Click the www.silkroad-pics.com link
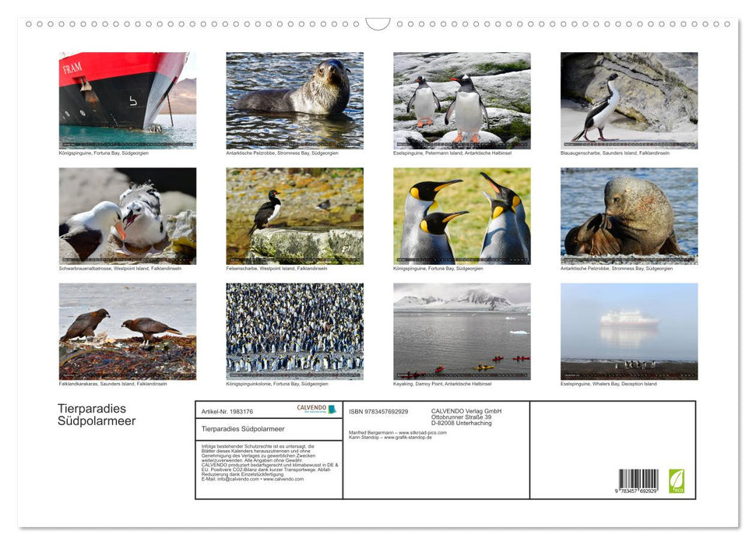 pos(421,432)
